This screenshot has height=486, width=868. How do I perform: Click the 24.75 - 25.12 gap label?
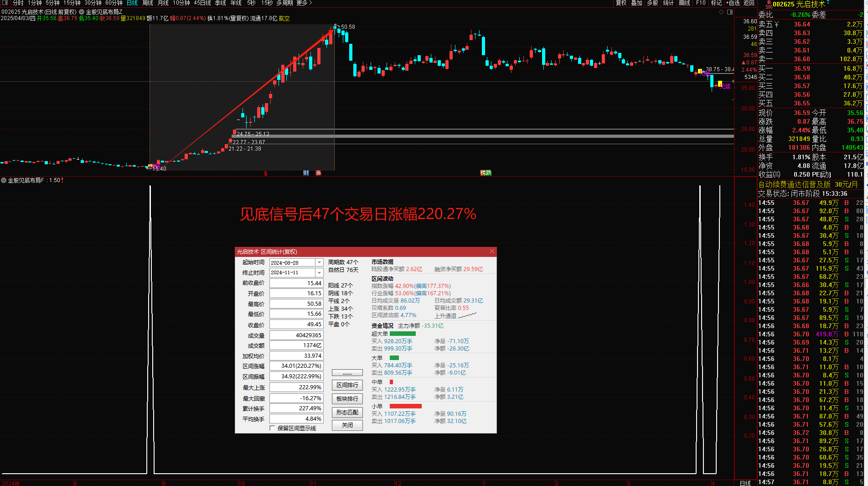coord(253,134)
